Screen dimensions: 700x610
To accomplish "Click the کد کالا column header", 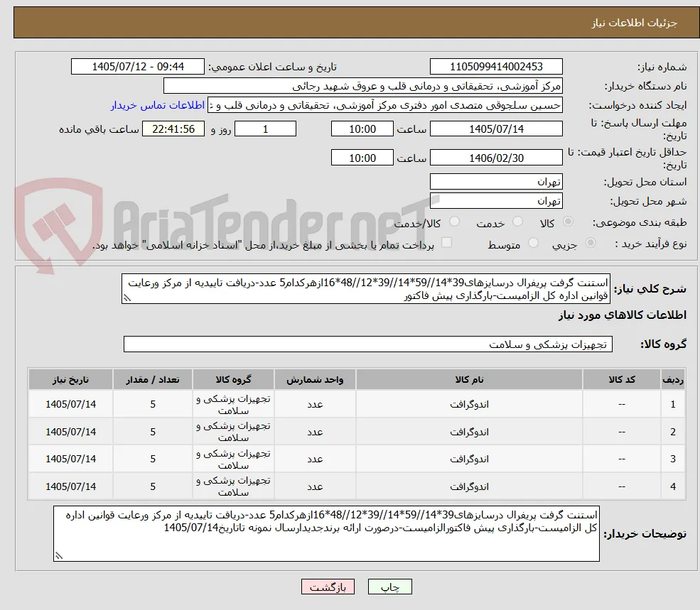I will point(622,379).
